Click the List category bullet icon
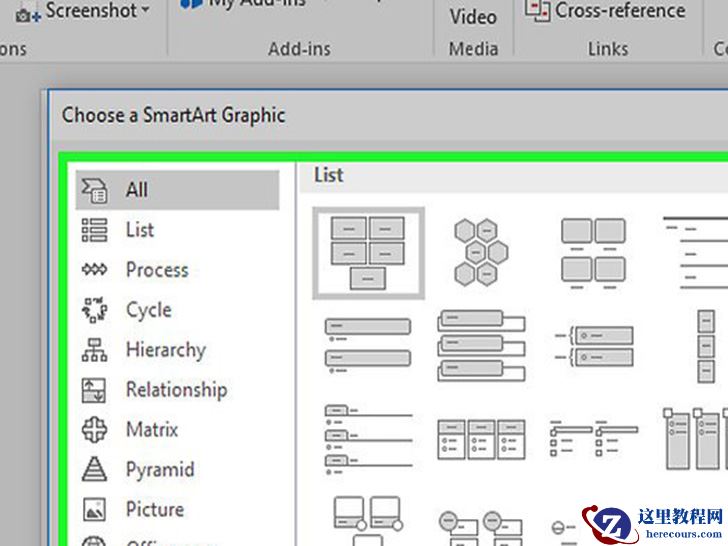This screenshot has height=546, width=728. 95,230
